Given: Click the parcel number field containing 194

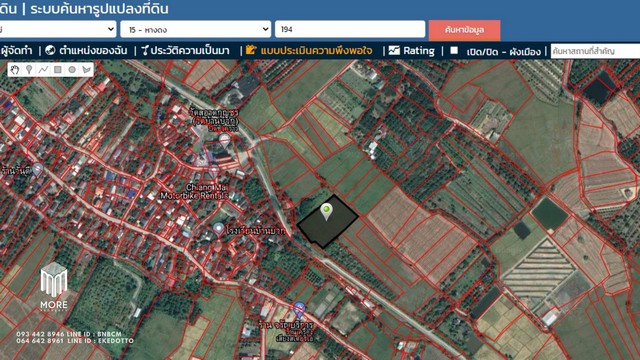Looking at the screenshot, I should [350, 29].
